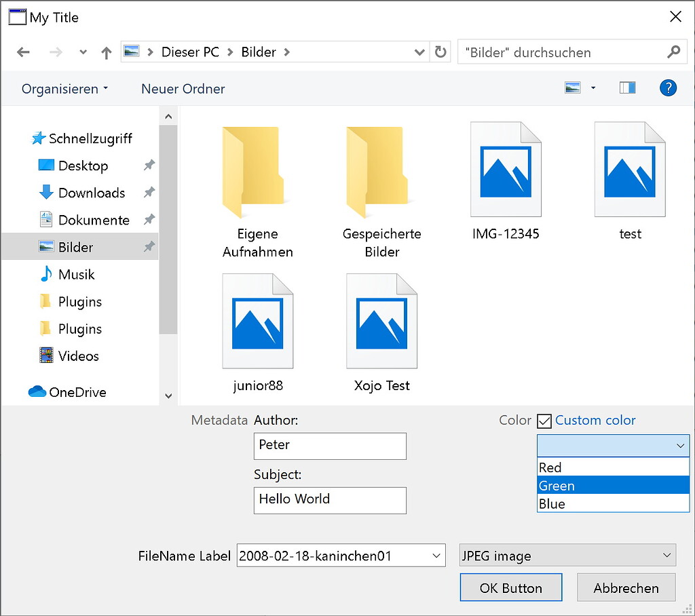695x616 pixels.
Task: Pin Downloads via its pin icon
Action: [149, 193]
